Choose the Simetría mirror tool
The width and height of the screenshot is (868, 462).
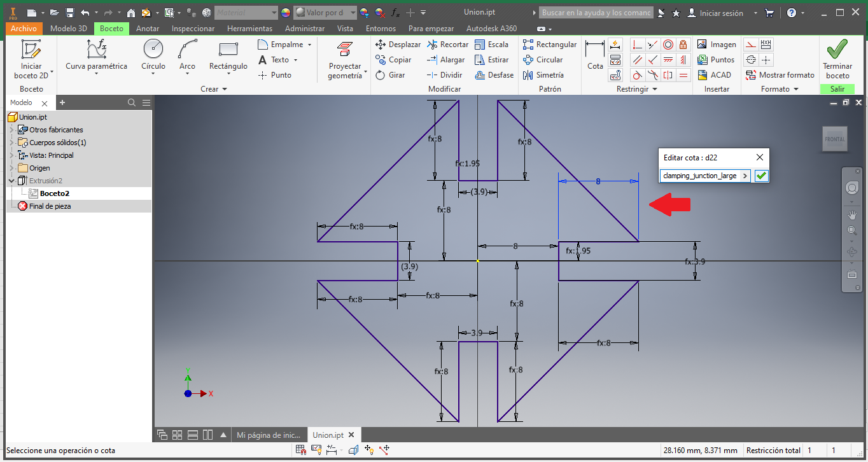[542, 75]
